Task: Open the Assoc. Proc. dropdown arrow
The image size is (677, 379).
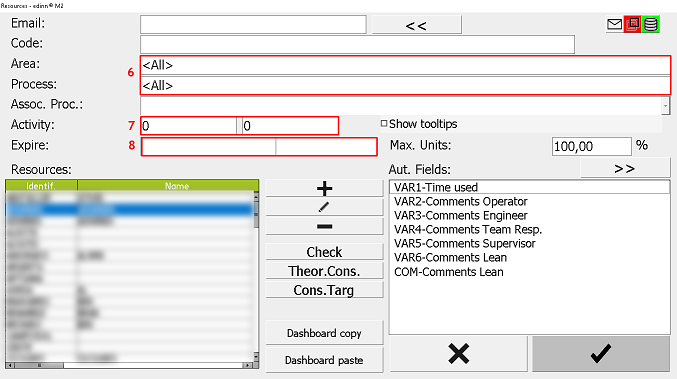Action: [665, 105]
